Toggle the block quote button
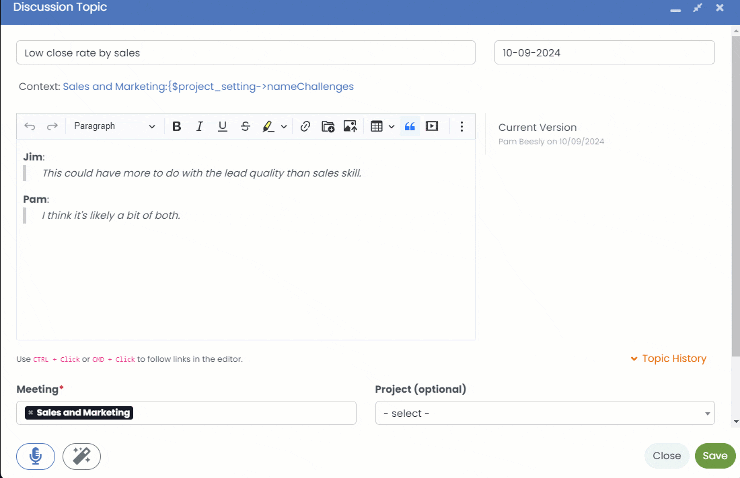This screenshot has width=740, height=478. [x=409, y=127]
